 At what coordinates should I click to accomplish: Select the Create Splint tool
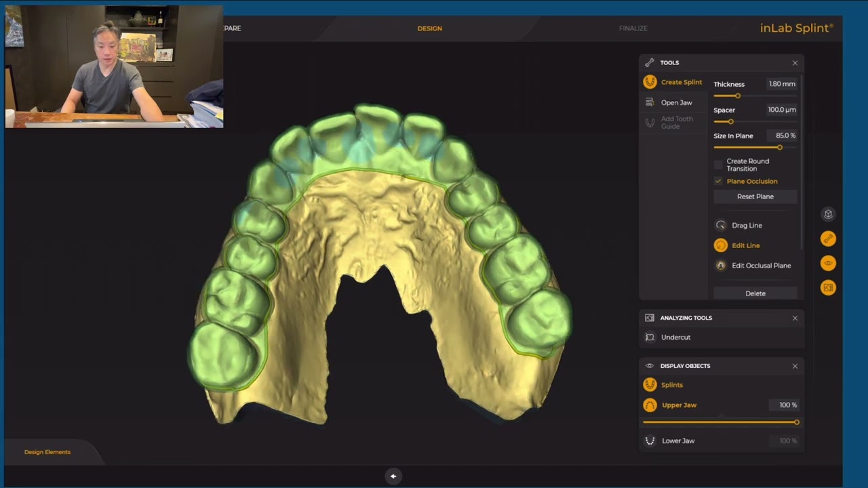(673, 82)
